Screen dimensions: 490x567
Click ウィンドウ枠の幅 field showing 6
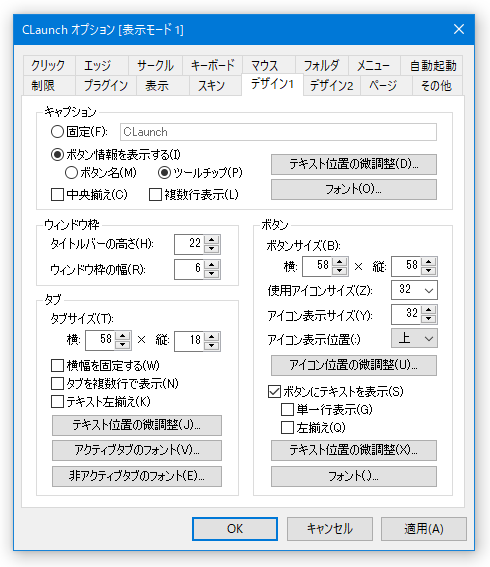point(189,269)
